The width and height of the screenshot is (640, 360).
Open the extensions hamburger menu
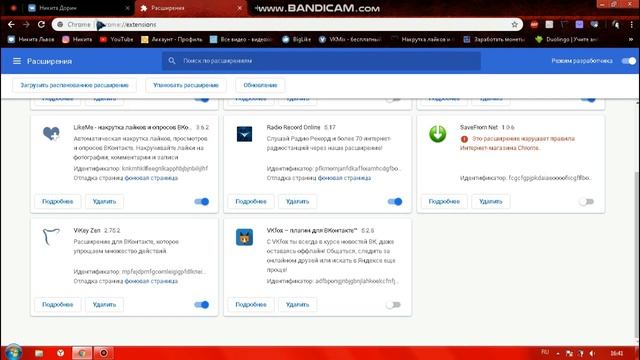(17, 61)
